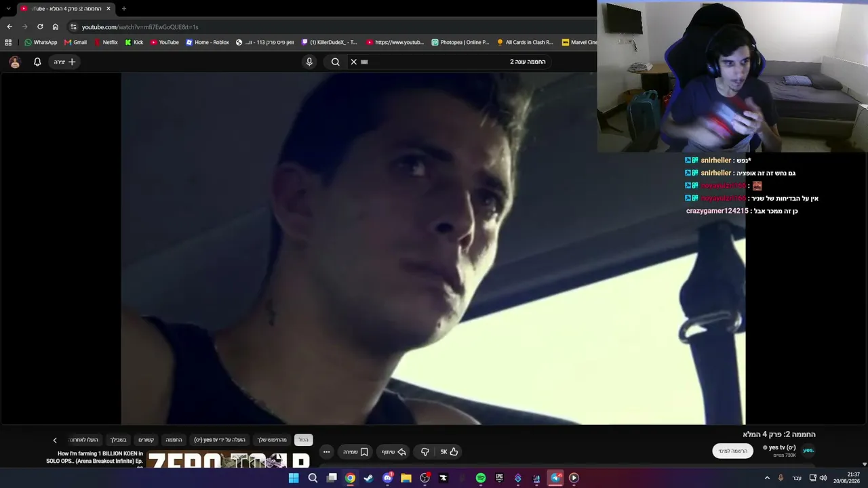Screen dimensions: 868x488
Task: Open YouTube notifications bell
Action: (x=37, y=62)
